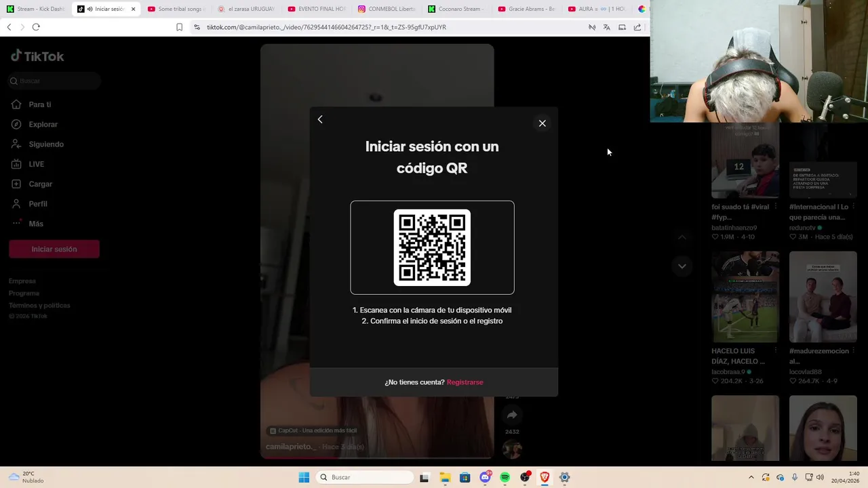Image resolution: width=868 pixels, height=488 pixels.
Task: Open locovlad88 profile link
Action: (x=806, y=371)
